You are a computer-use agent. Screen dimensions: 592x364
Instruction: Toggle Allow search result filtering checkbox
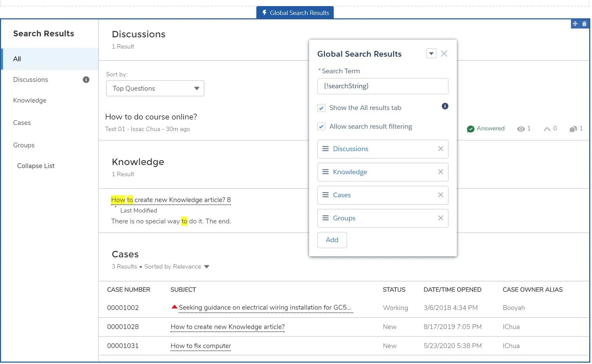tap(321, 127)
